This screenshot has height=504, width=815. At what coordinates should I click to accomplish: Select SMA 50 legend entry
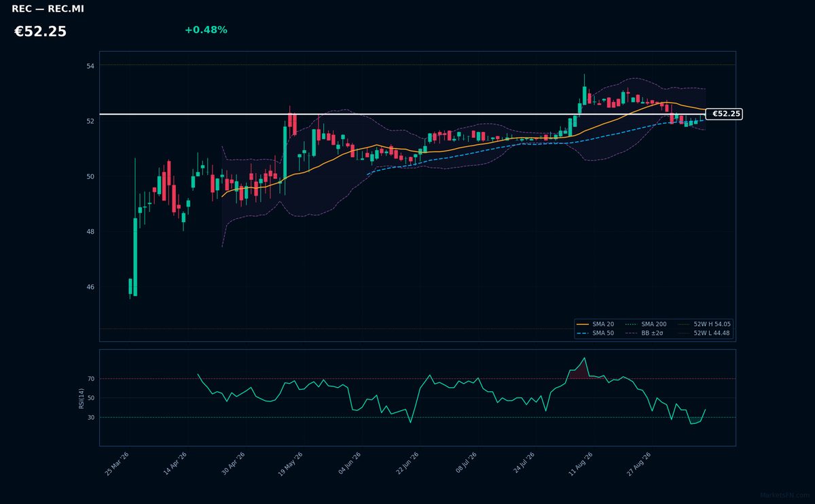pyautogui.click(x=594, y=334)
